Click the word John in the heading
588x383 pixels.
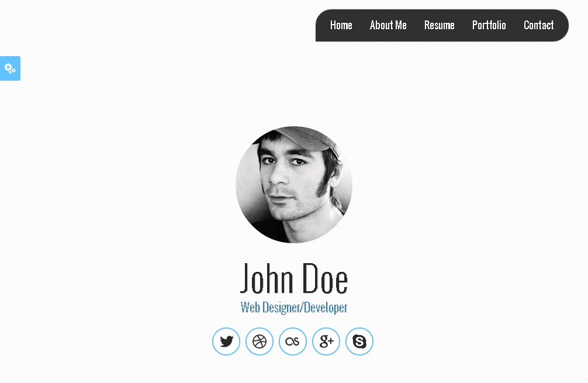tap(267, 278)
